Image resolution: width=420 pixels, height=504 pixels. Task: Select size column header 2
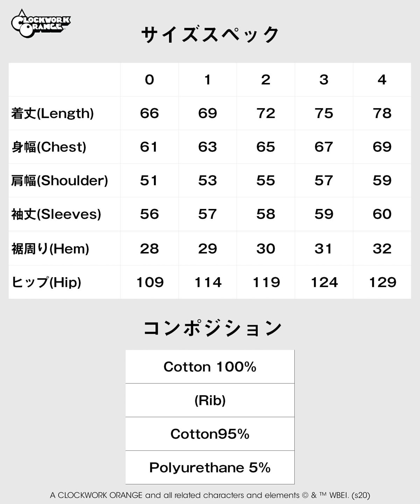coord(266,80)
